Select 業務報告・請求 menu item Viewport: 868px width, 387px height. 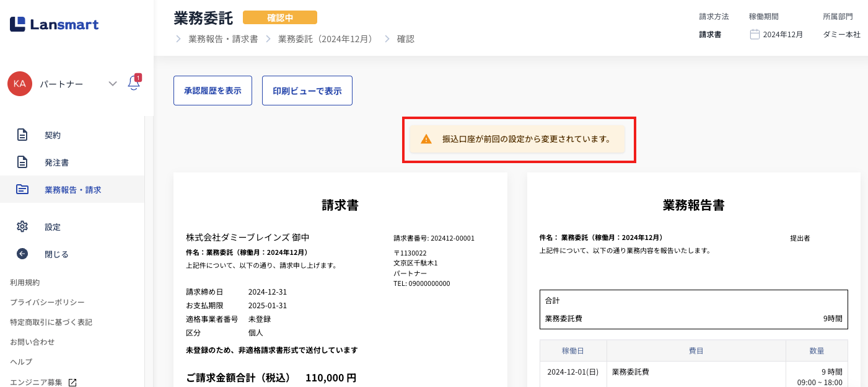pyautogui.click(x=72, y=189)
